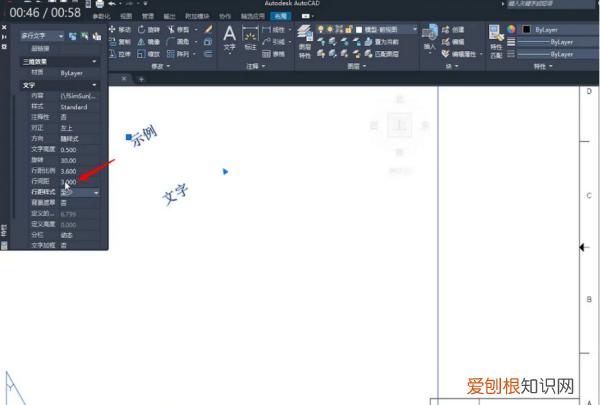Viewport: 600px width, 405px height.
Task: Expand the 图层 panel dropdown
Action: (x=357, y=66)
